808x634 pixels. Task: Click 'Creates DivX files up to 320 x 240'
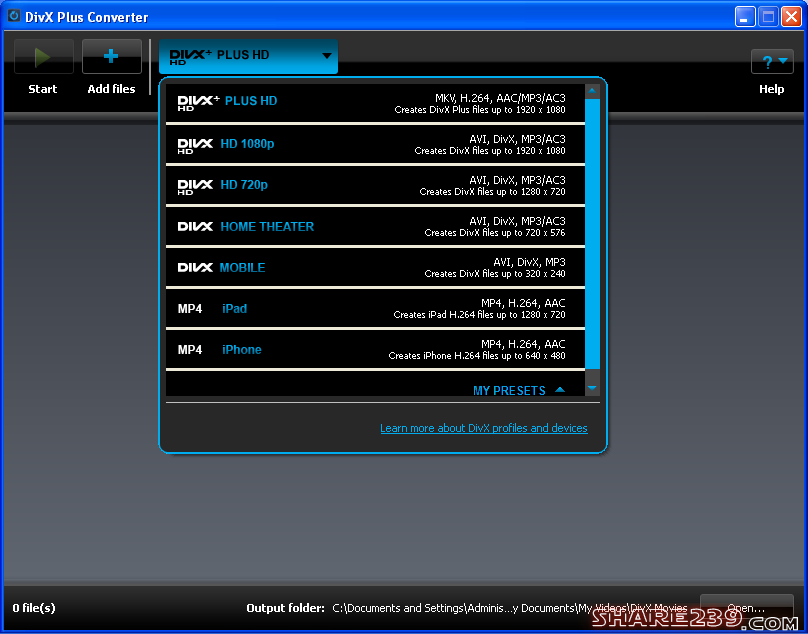click(495, 274)
